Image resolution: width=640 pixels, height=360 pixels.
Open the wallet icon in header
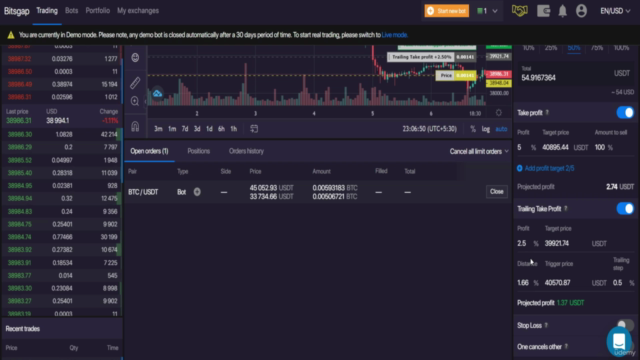pyautogui.click(x=543, y=11)
